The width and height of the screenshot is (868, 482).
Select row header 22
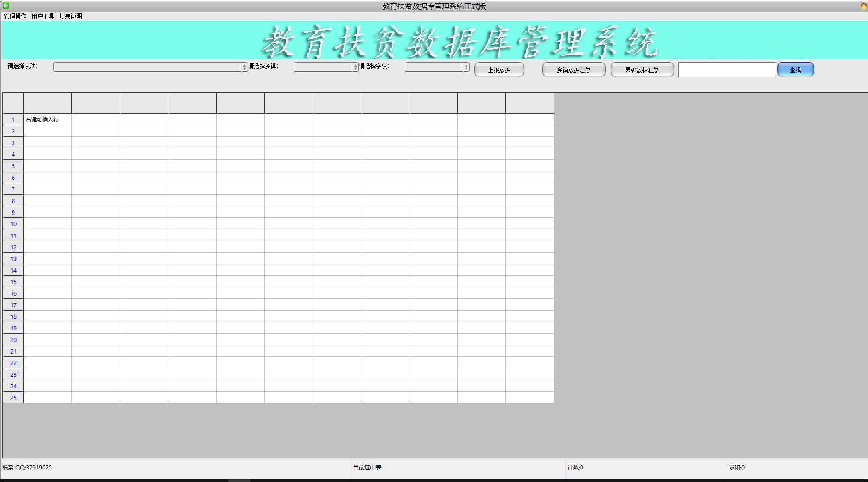click(x=13, y=363)
